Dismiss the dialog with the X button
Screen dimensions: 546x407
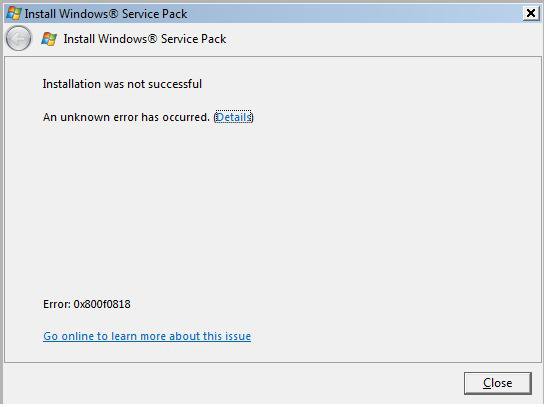[531, 13]
